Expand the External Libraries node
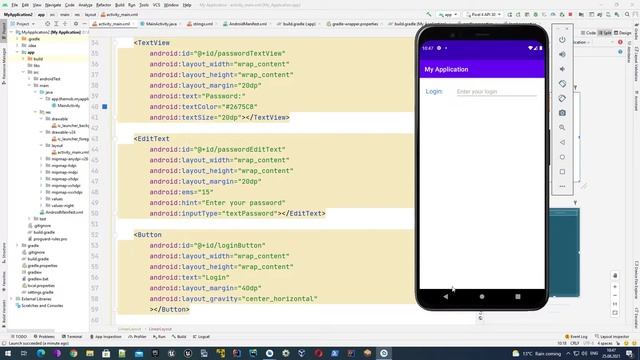Viewport: 640px width, 360px height. coord(12,299)
